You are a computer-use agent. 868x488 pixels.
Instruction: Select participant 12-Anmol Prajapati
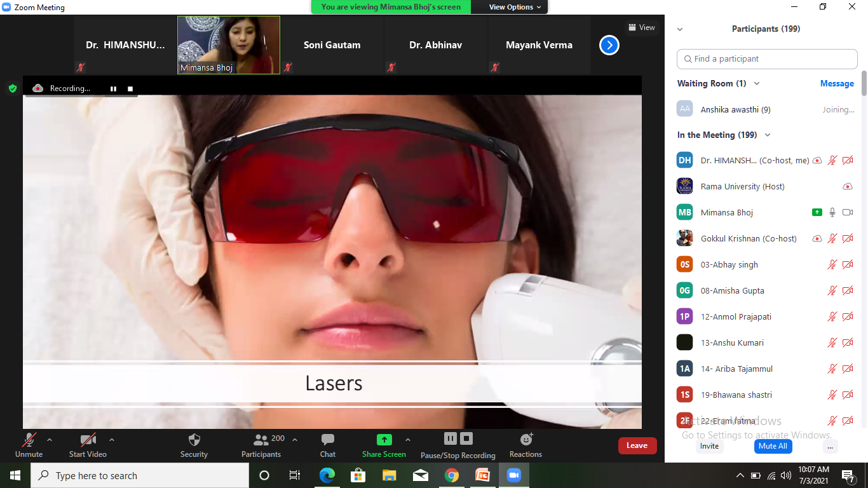coord(766,316)
